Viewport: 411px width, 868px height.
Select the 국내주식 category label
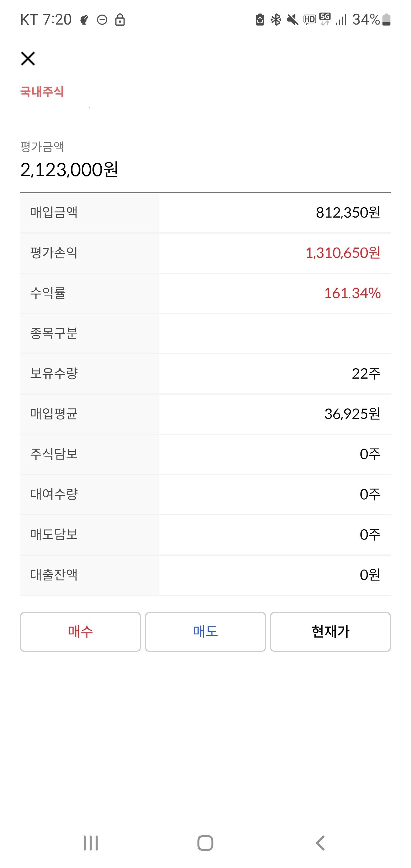point(42,92)
